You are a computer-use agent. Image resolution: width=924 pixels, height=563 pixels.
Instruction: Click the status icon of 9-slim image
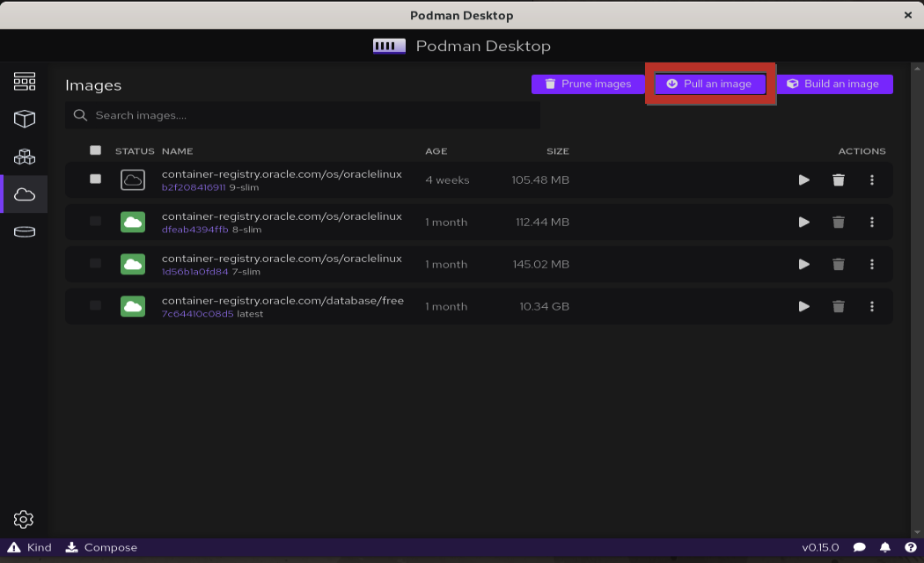pyautogui.click(x=133, y=180)
